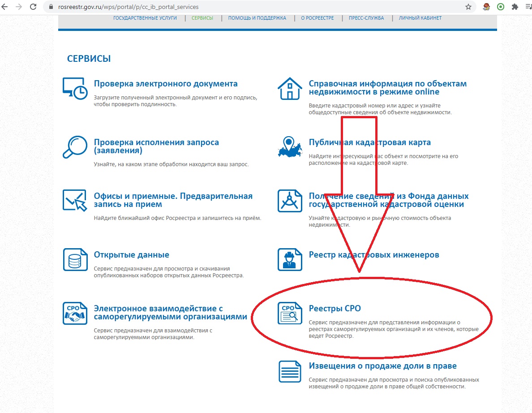This screenshot has height=413, width=532.
Task: Open the media control playlist icon
Action: point(528,7)
